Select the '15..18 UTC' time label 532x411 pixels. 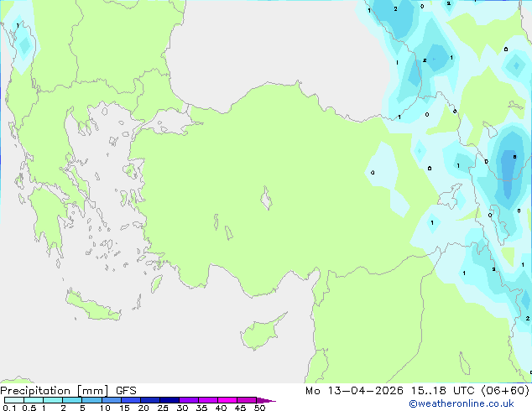442,391
